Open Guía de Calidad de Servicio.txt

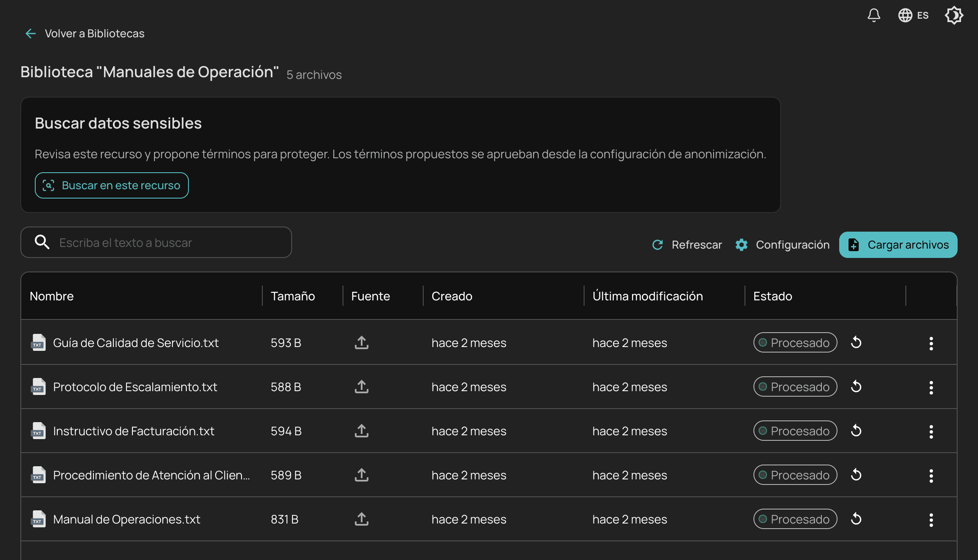136,343
